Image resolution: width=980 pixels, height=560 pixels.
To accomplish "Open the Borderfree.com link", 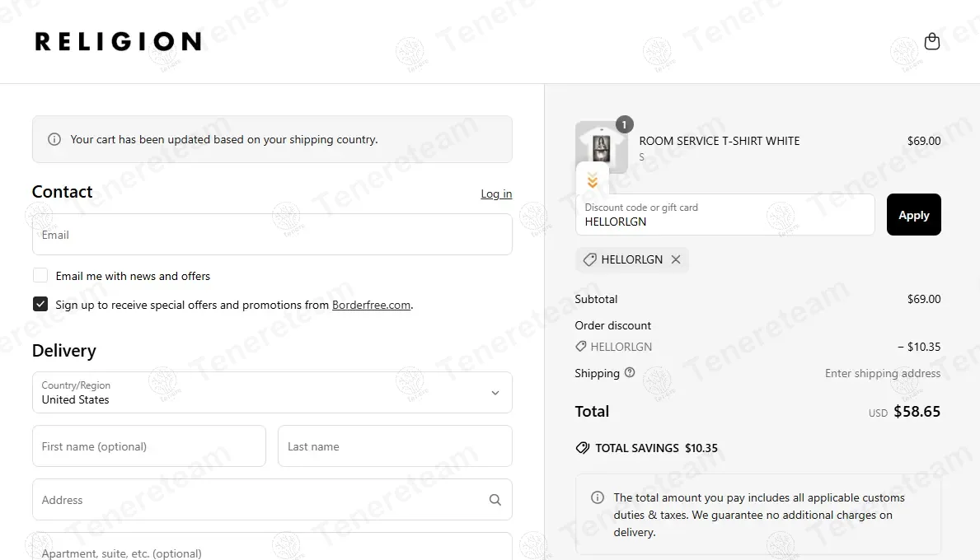I will coord(371,305).
